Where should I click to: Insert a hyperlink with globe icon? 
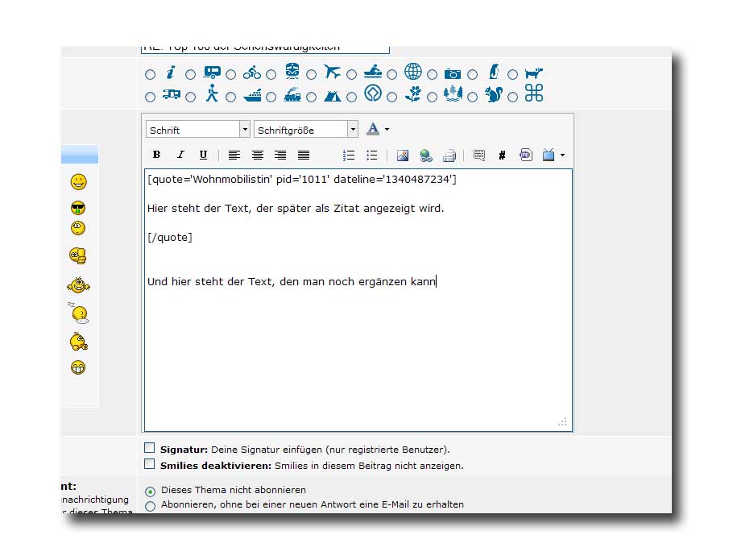(426, 156)
